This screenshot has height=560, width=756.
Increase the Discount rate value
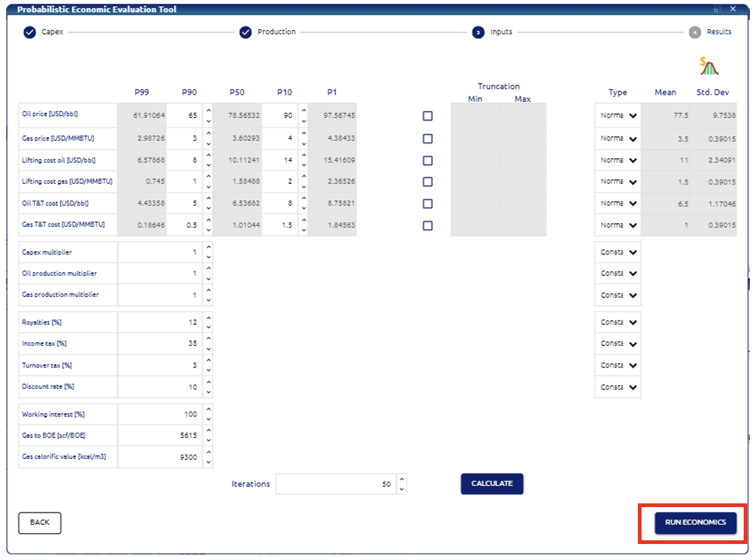point(209,382)
